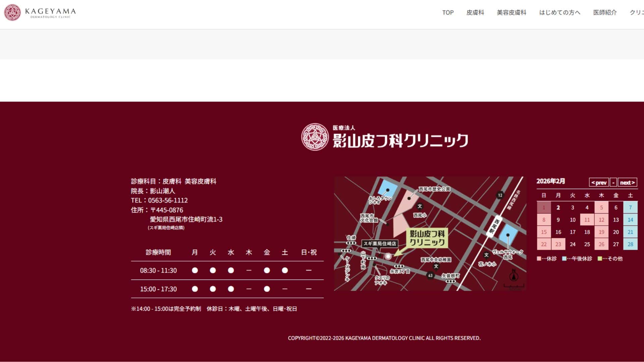Viewport: 644px width, 362px height.
Task: Go to next month in calendar
Action: 627,182
